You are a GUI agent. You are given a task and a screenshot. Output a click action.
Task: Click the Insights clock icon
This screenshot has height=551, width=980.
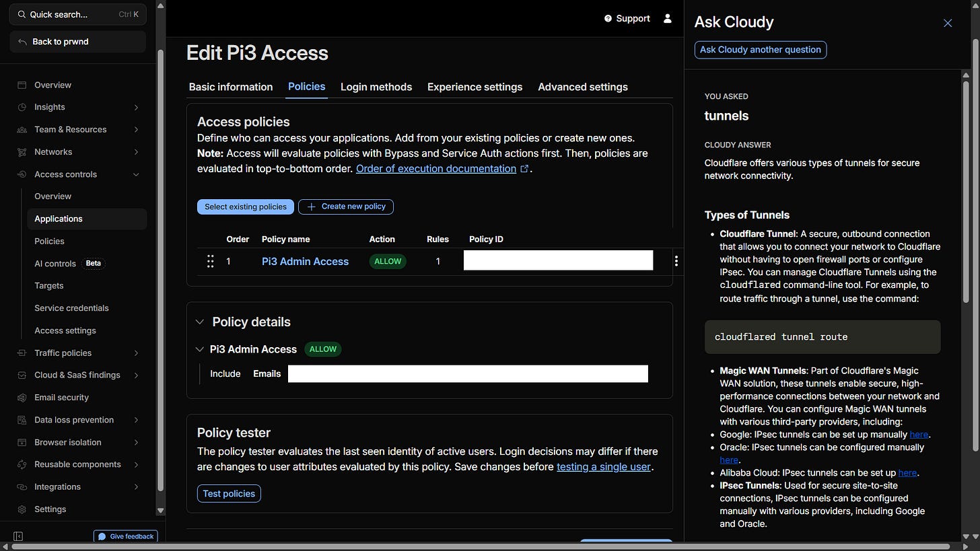(x=22, y=107)
